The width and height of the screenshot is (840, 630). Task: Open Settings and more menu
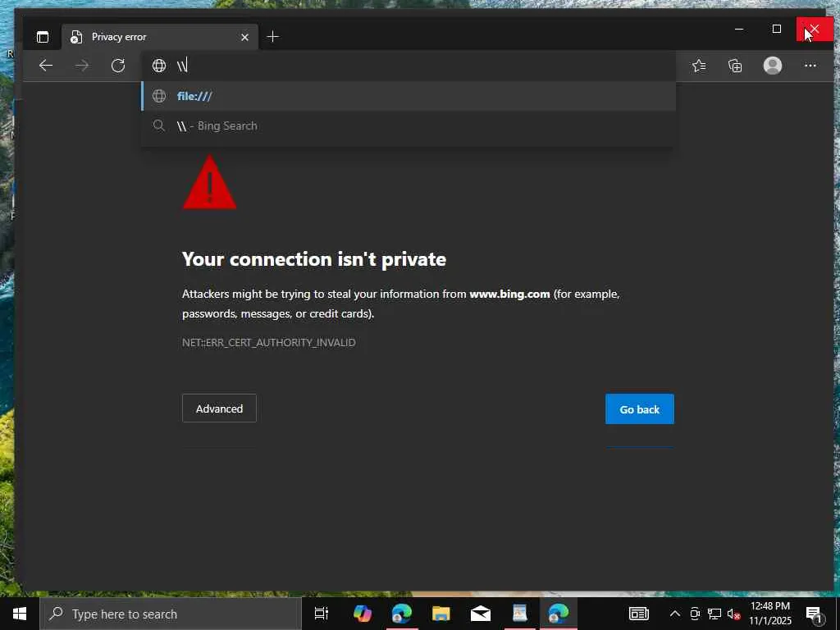point(810,66)
